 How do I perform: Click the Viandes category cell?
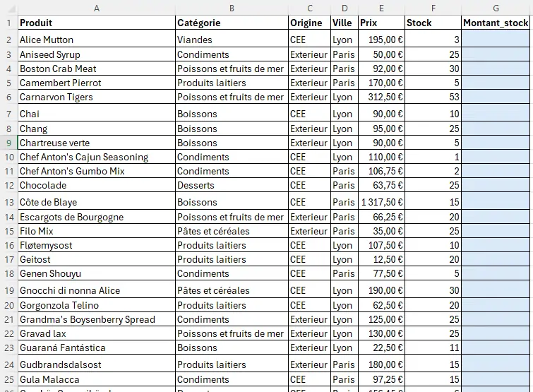(x=232, y=38)
